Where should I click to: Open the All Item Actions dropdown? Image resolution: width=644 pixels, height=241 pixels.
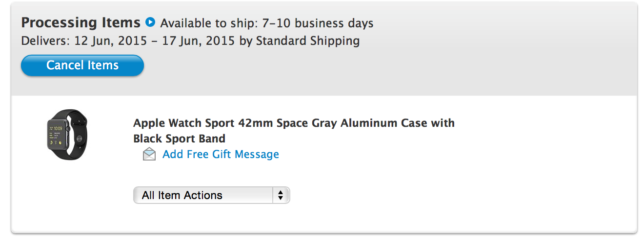(211, 195)
